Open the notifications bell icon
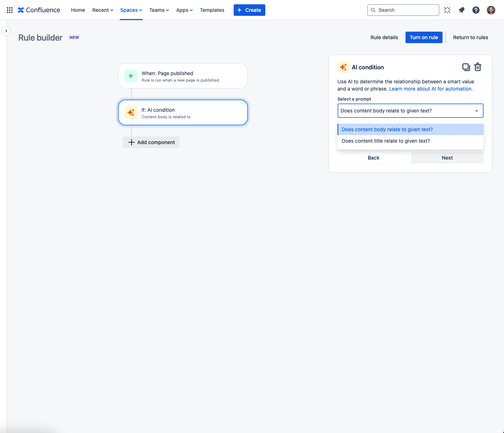 (462, 10)
